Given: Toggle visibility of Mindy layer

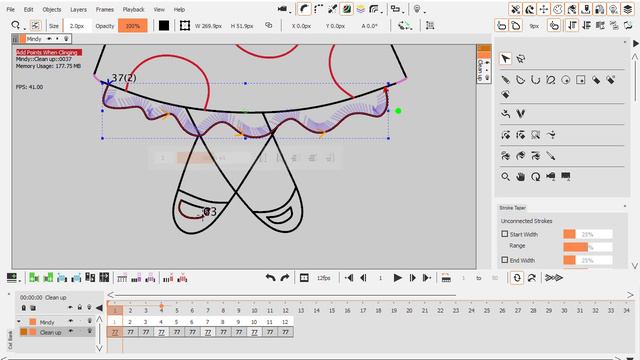Looking at the screenshot, I should coord(71,322).
